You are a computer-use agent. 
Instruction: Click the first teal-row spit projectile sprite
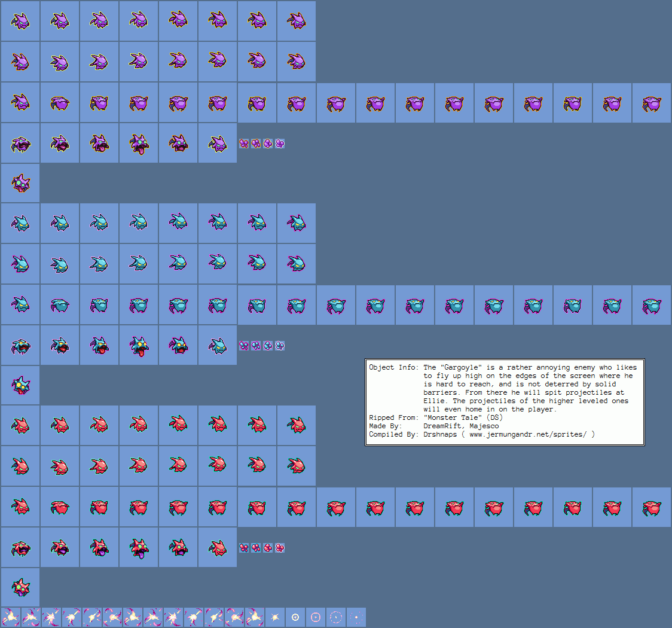point(244,346)
